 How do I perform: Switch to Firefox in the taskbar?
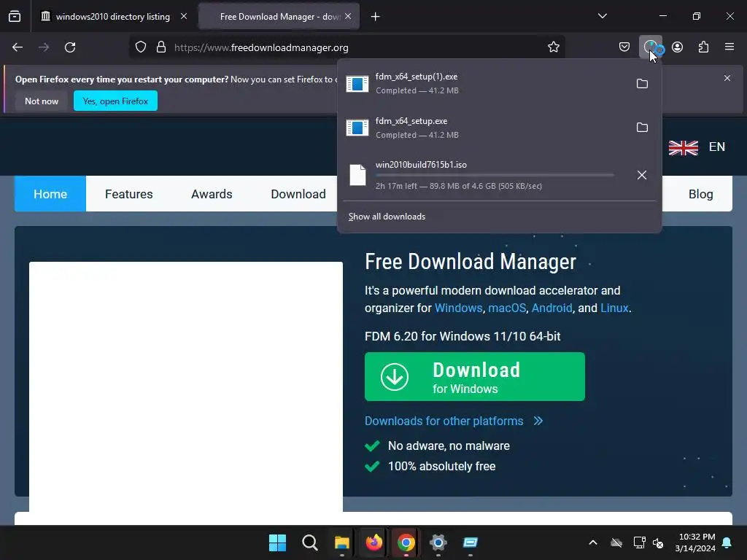[x=374, y=542]
